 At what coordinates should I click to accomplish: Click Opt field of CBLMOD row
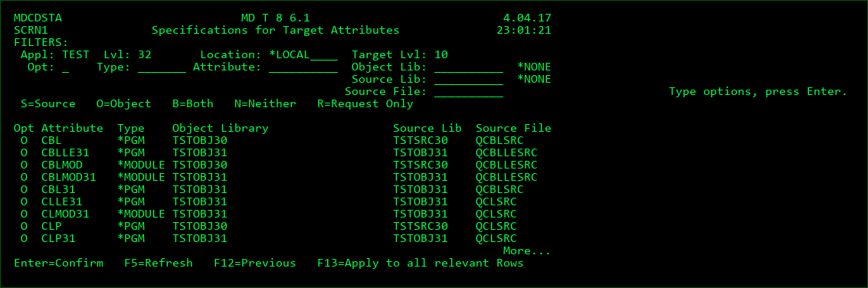click(24, 165)
